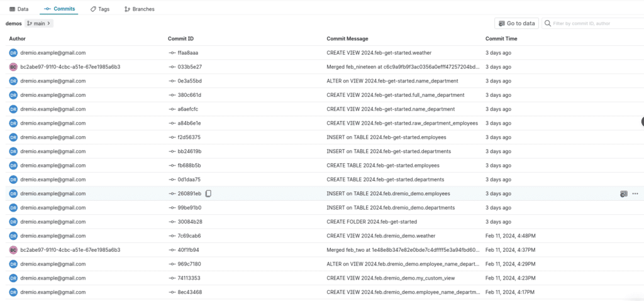Select the CREATE FOLDER 2024.feb-get-started commit row
644x301 pixels.
pos(322,222)
